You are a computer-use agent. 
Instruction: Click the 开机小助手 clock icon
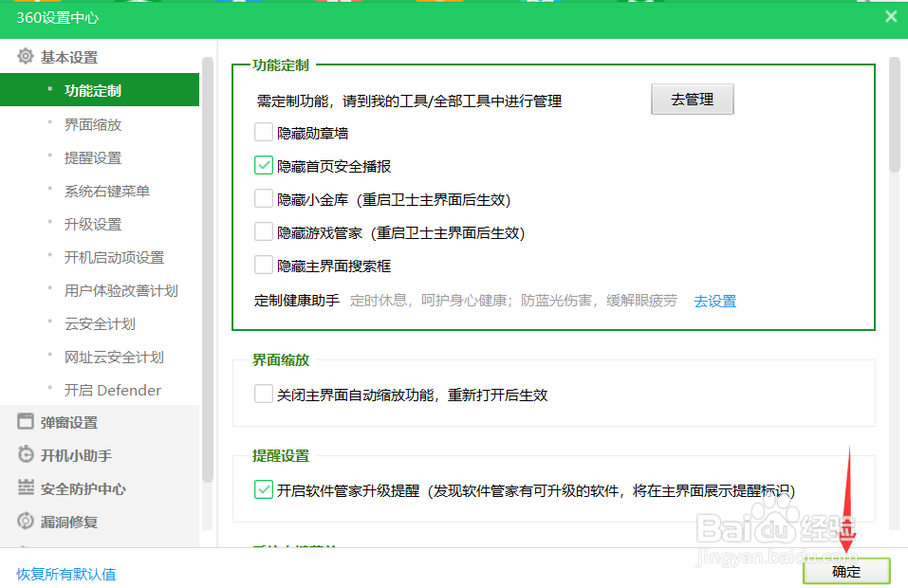26,454
